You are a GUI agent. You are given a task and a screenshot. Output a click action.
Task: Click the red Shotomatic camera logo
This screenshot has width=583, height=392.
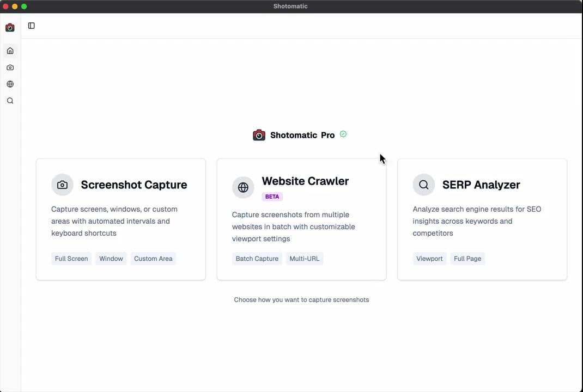9,27
